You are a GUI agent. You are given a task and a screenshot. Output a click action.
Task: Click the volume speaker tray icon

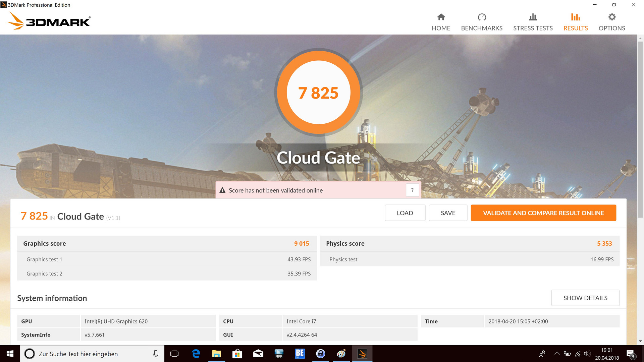pyautogui.click(x=587, y=354)
